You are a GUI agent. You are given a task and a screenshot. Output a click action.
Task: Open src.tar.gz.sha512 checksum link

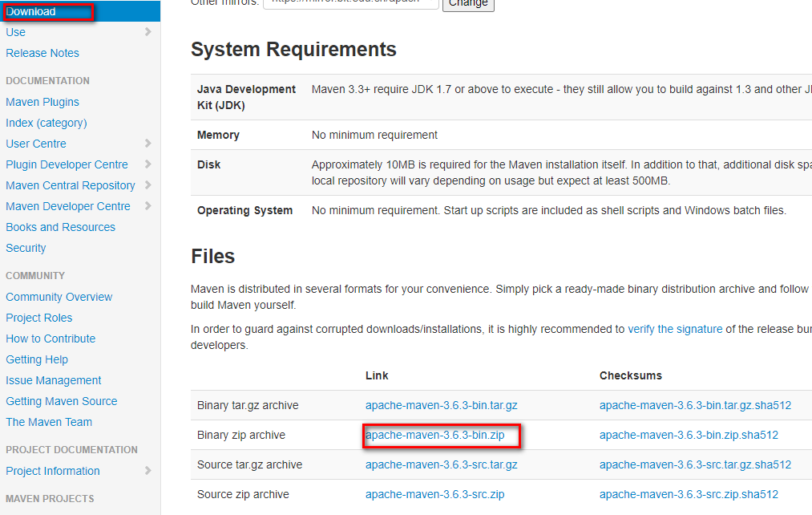tap(695, 464)
